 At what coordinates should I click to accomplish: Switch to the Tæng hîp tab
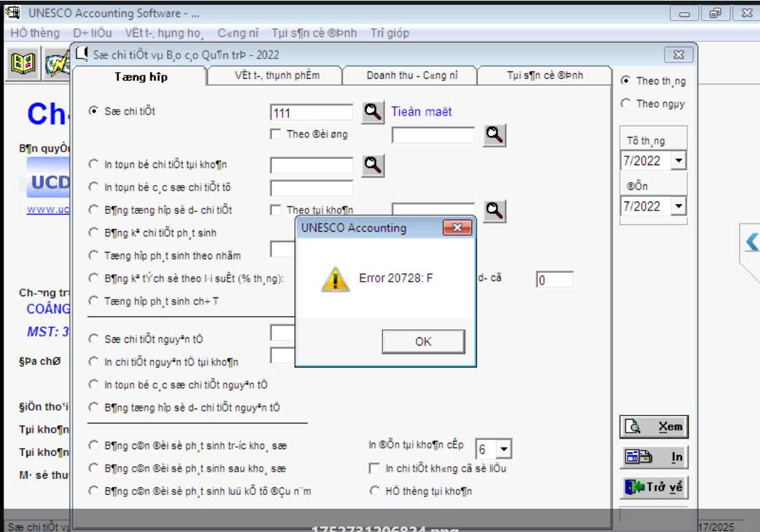pos(141,77)
